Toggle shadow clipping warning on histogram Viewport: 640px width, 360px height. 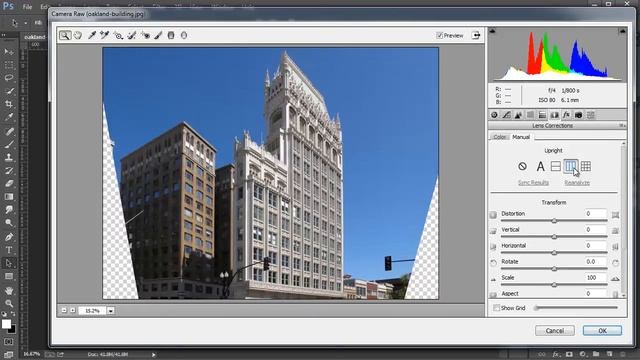point(492,31)
